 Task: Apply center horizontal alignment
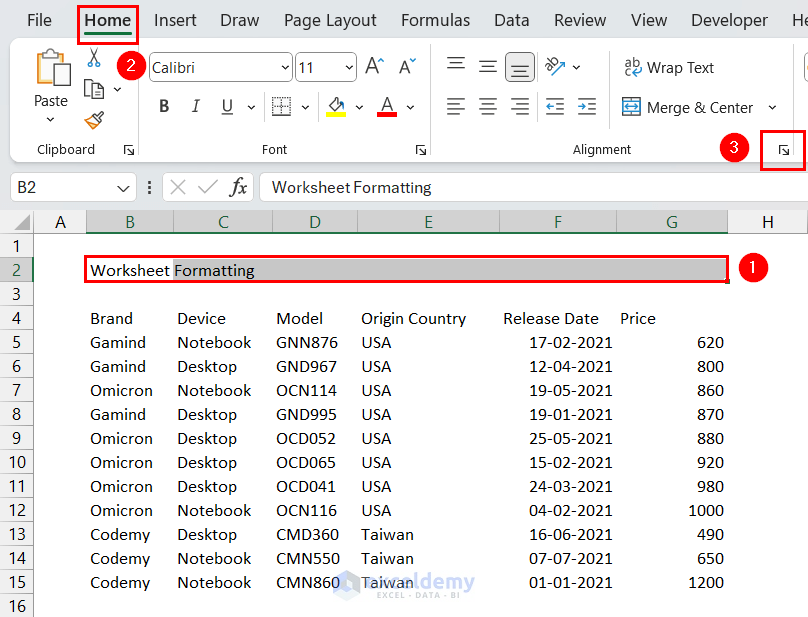(x=488, y=107)
